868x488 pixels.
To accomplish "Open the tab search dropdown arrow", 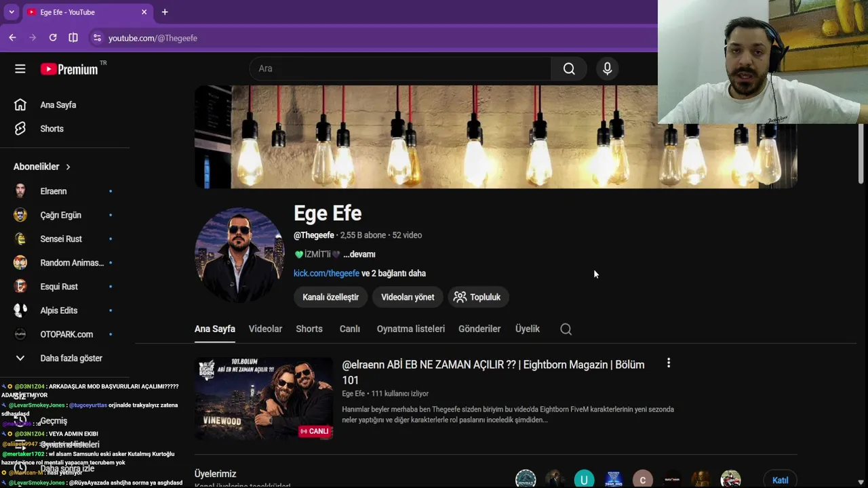I will (12, 12).
